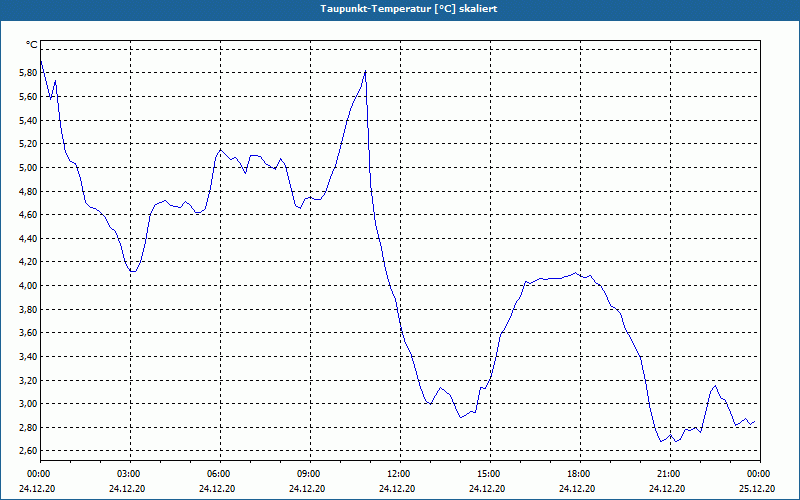
Task: Click the '09:00' x-axis time
Action: pyautogui.click(x=310, y=474)
